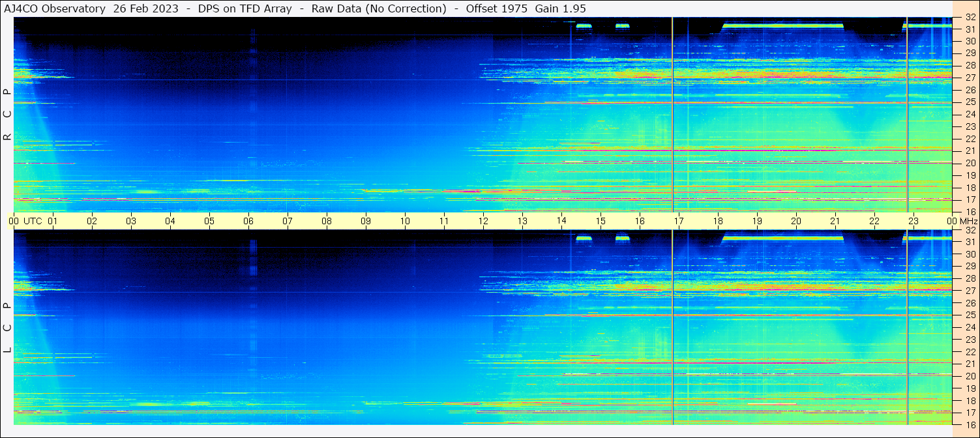Click the UTC label on time axis

pos(33,221)
